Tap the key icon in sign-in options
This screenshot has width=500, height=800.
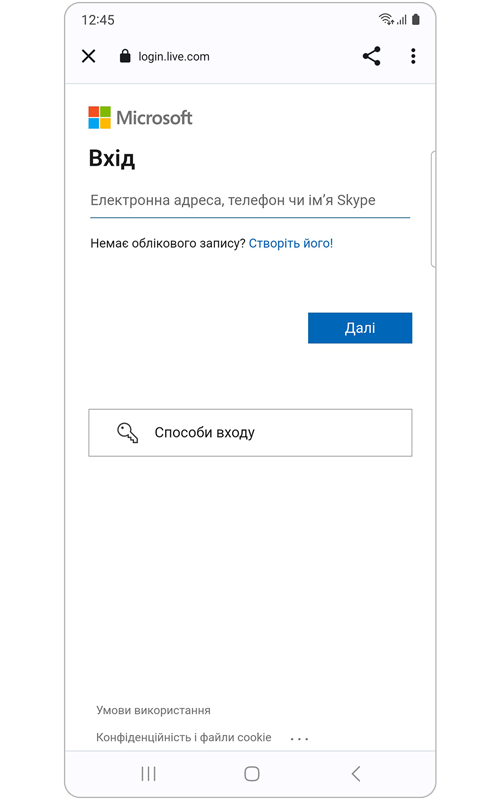click(x=128, y=433)
